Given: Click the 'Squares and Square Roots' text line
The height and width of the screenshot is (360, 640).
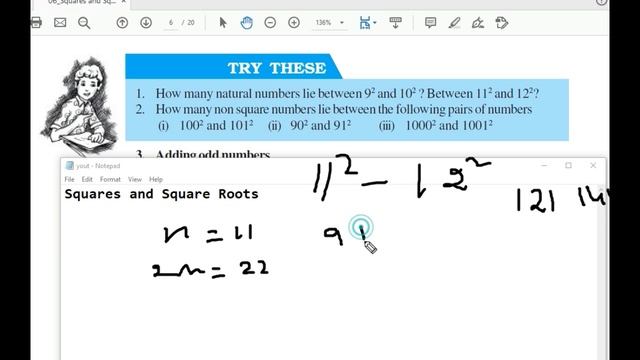Looking at the screenshot, I should coord(162,194).
